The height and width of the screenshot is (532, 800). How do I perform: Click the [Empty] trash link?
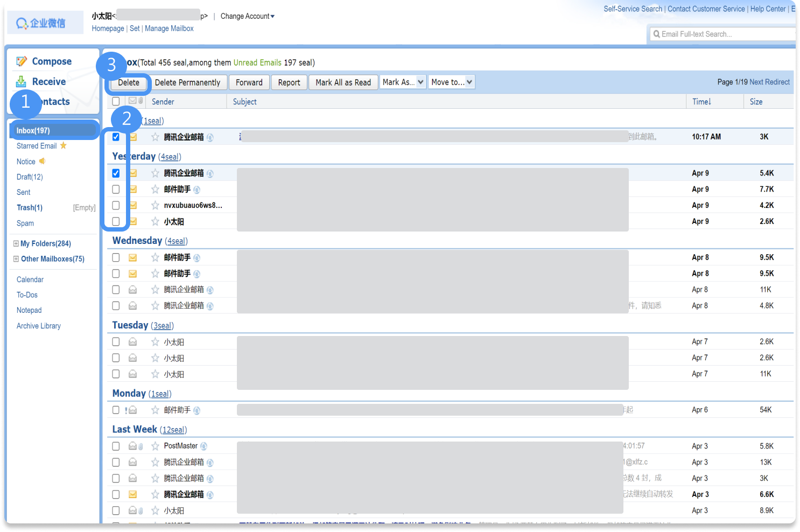click(85, 208)
